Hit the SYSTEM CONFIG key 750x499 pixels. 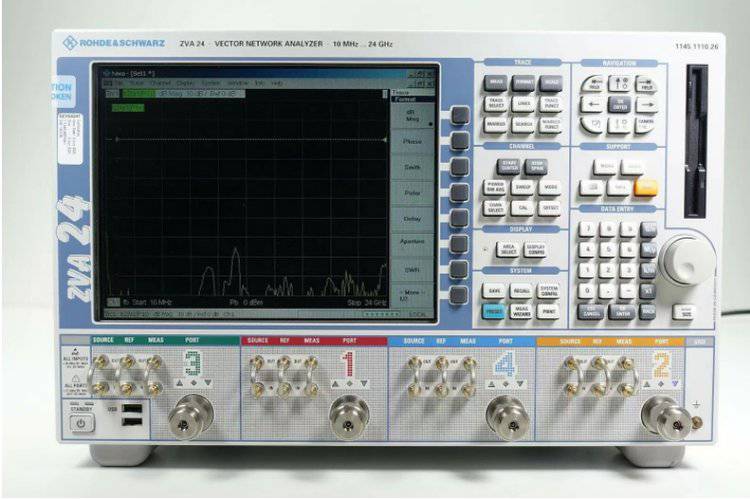(x=549, y=290)
